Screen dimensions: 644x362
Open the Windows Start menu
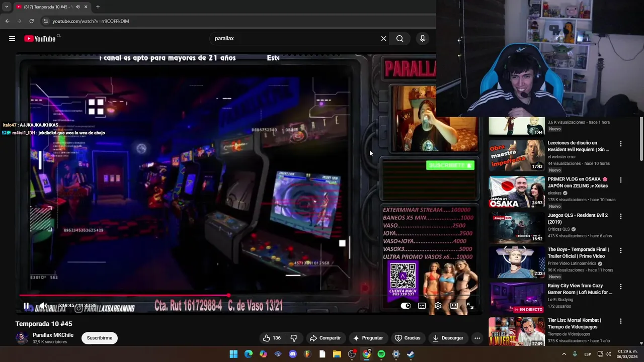tap(233, 354)
